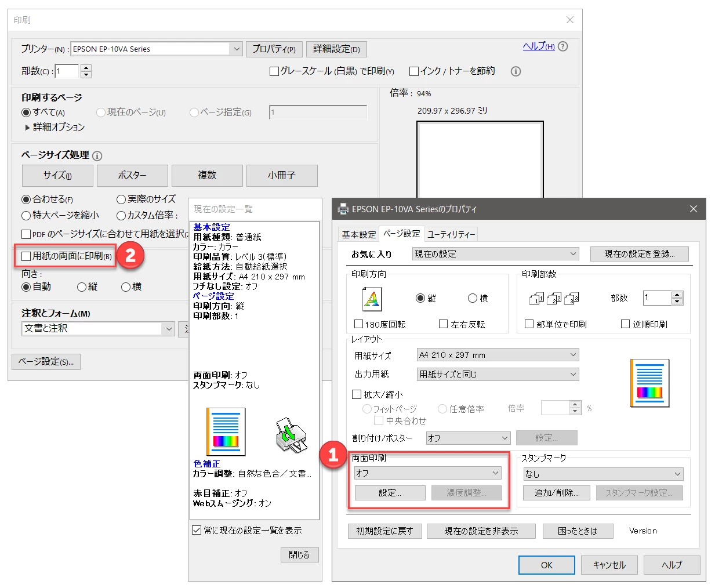Select すべて pages radio button
The width and height of the screenshot is (715, 588).
tap(26, 112)
